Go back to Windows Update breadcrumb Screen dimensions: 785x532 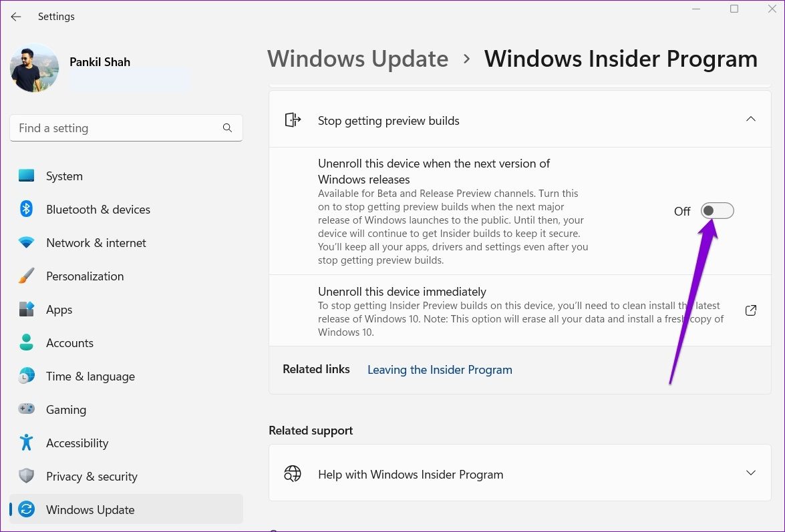tap(357, 59)
